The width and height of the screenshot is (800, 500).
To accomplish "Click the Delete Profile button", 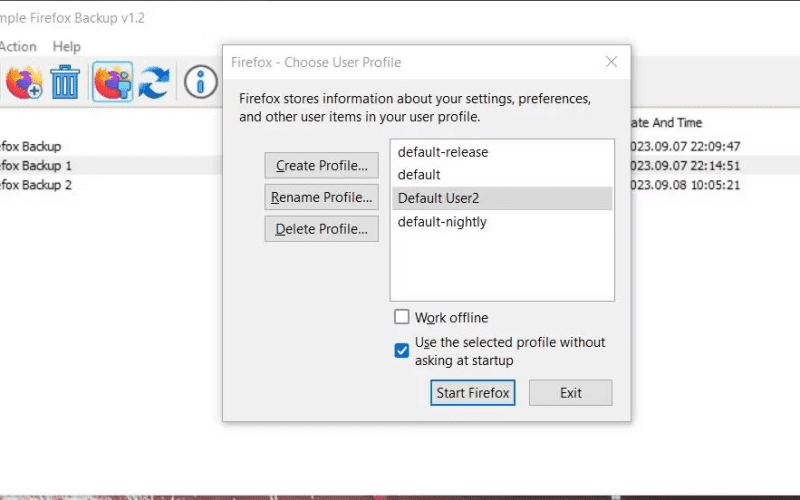I will pos(321,229).
